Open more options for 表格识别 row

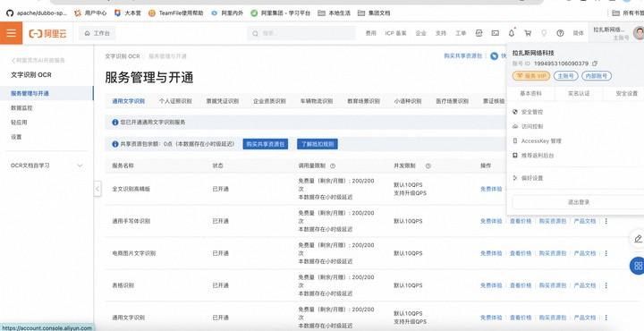[x=606, y=285]
